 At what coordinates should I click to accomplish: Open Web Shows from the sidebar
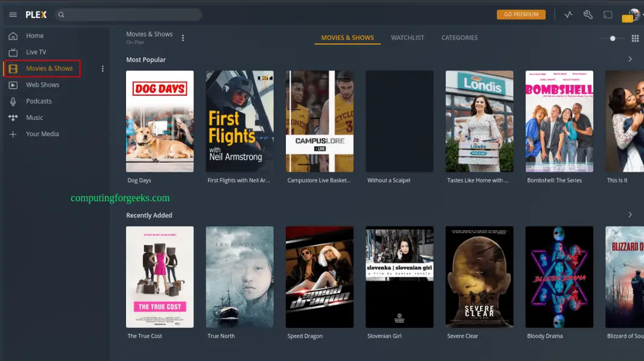[x=42, y=84]
